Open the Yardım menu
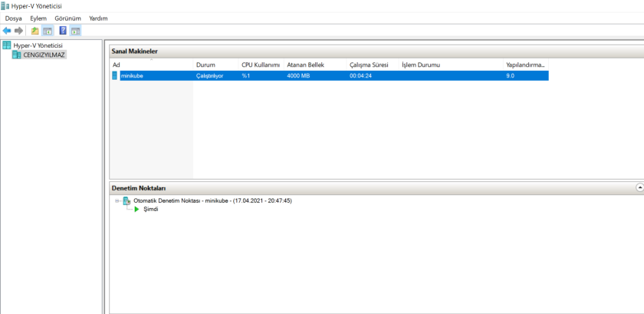This screenshot has width=644, height=314. tap(98, 18)
